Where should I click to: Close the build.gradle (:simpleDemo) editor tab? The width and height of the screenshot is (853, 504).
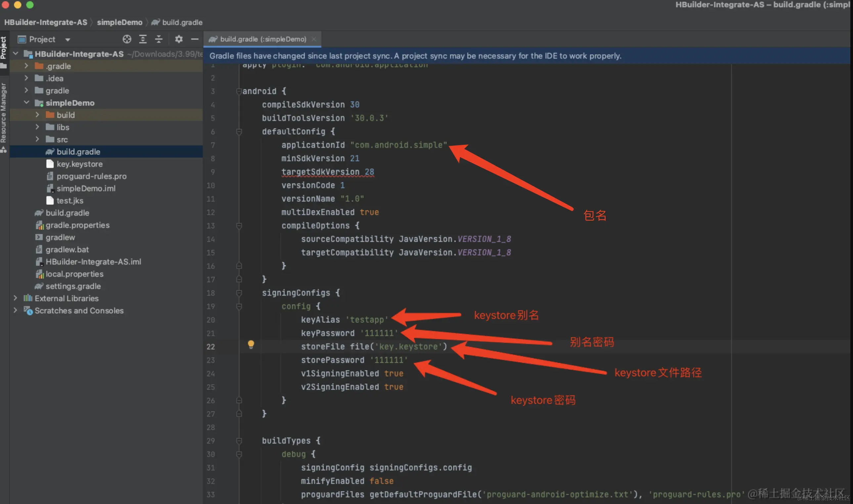[x=314, y=39]
